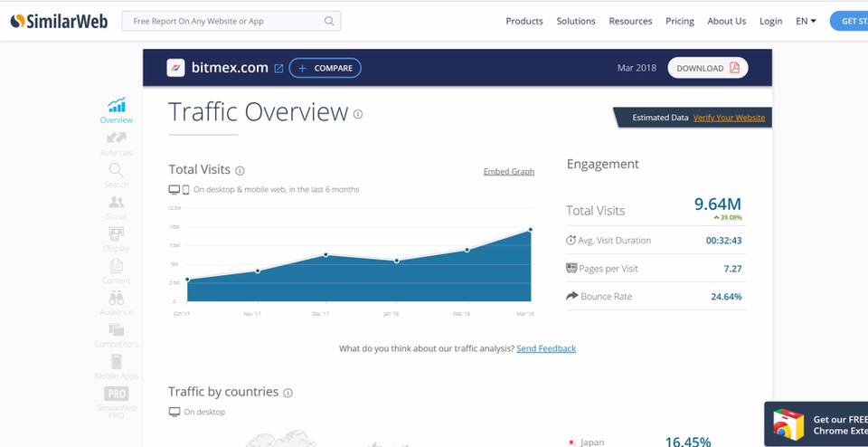
Task: Click the Mar 2018 date label
Action: click(x=637, y=68)
